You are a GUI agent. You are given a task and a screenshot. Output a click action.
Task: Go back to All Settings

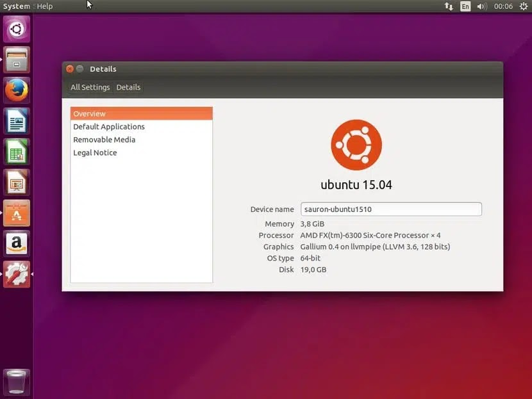(x=90, y=88)
